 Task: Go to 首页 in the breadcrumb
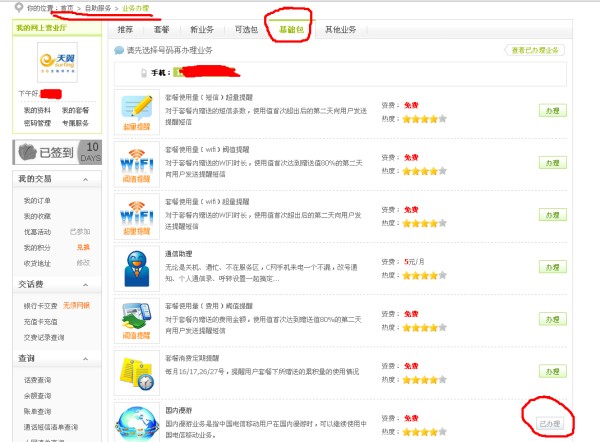coord(67,8)
